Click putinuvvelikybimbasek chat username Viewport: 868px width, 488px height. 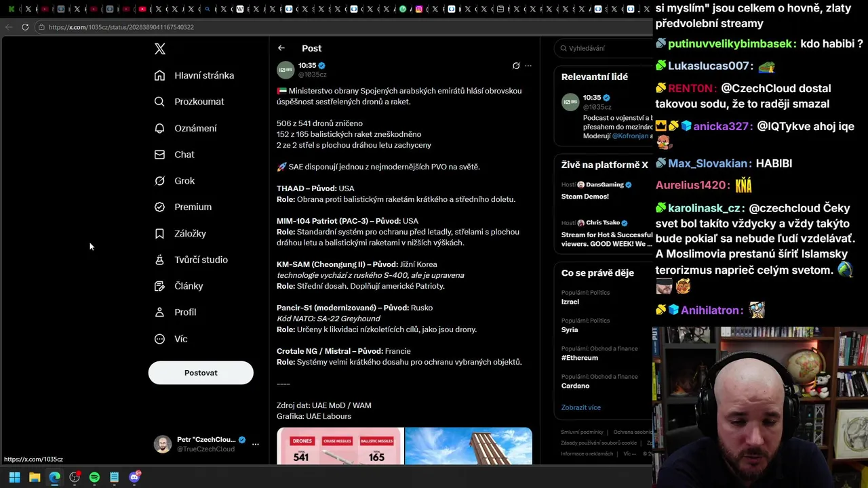click(730, 44)
